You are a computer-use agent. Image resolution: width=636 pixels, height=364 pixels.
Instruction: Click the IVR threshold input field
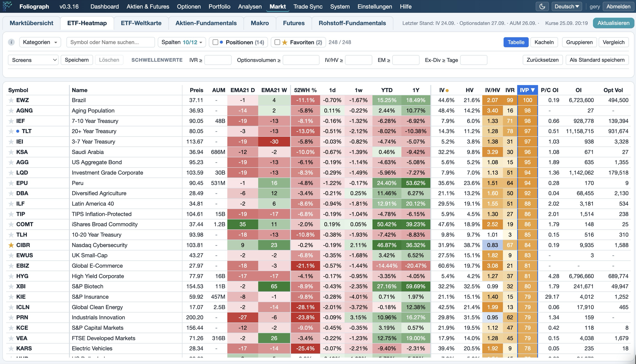click(x=218, y=60)
